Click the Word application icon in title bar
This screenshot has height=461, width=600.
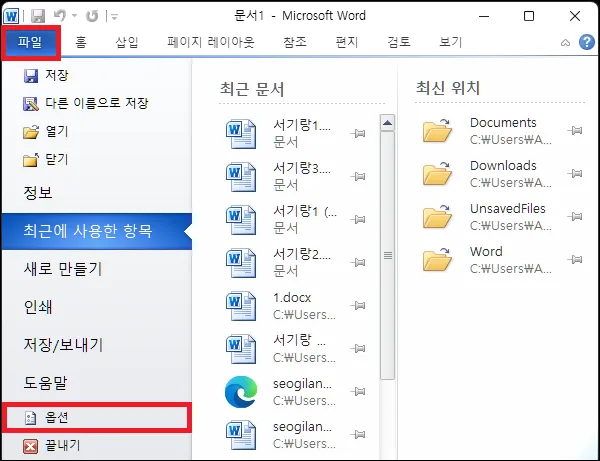[x=11, y=16]
